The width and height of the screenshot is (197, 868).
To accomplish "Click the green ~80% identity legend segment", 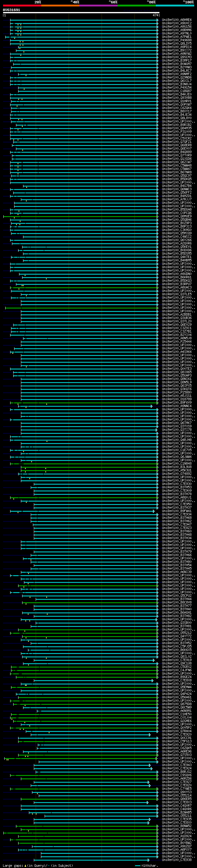I will [x=137, y=6].
